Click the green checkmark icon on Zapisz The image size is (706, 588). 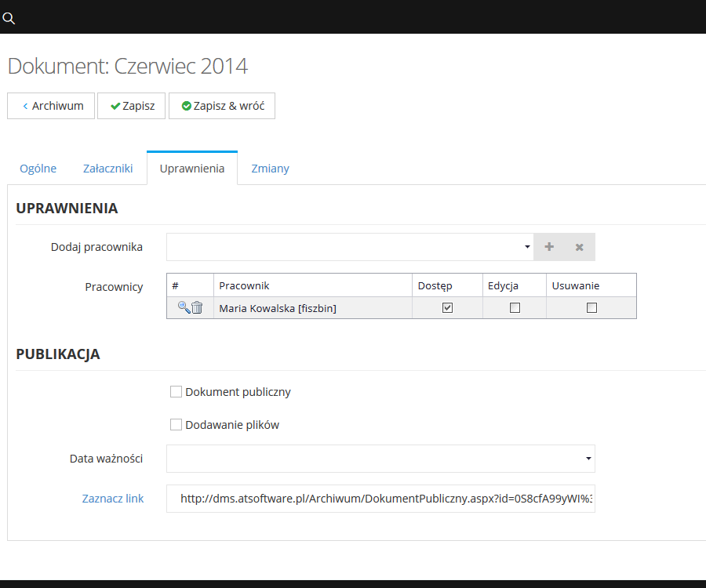point(115,106)
